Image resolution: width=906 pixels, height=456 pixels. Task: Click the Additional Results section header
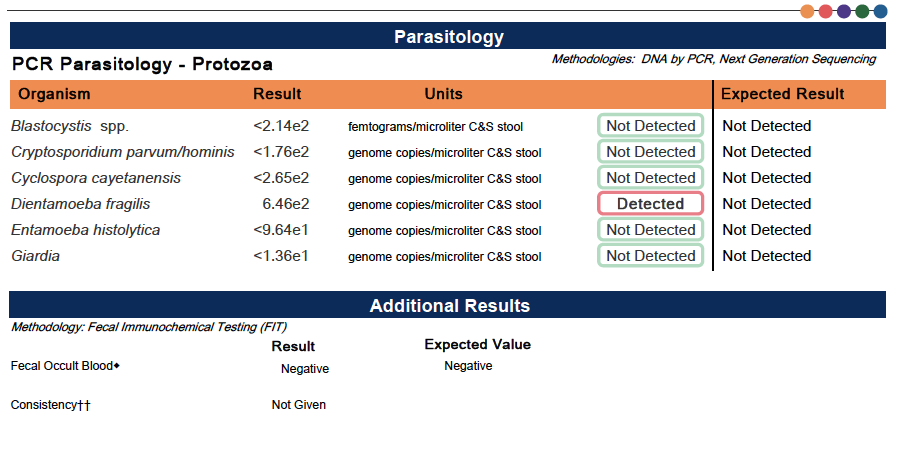(448, 305)
